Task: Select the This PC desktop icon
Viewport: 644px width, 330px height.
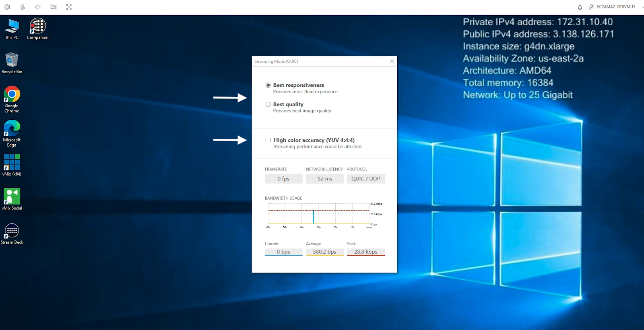Action: point(12,29)
